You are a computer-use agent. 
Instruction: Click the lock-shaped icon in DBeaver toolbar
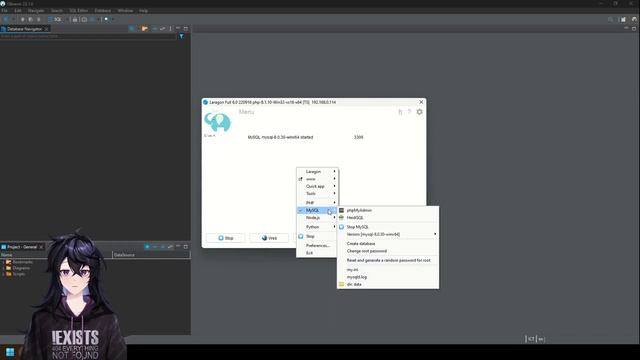point(75,19)
